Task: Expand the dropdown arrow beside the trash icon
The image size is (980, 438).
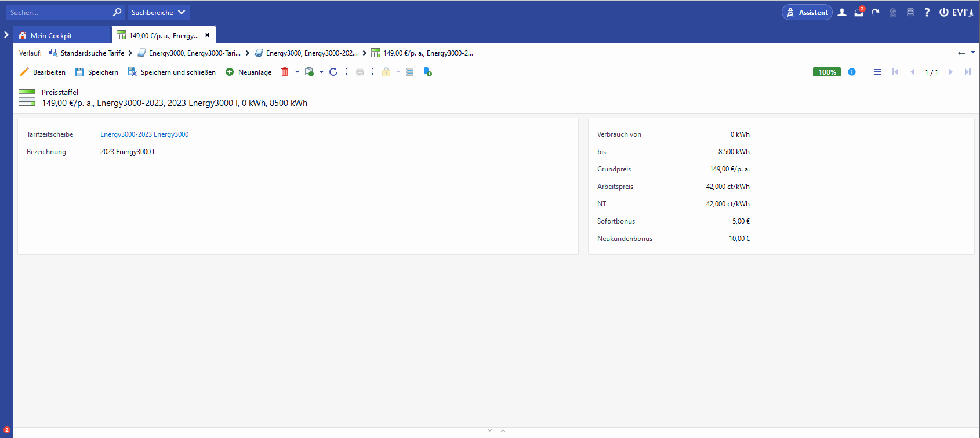Action: tap(297, 72)
